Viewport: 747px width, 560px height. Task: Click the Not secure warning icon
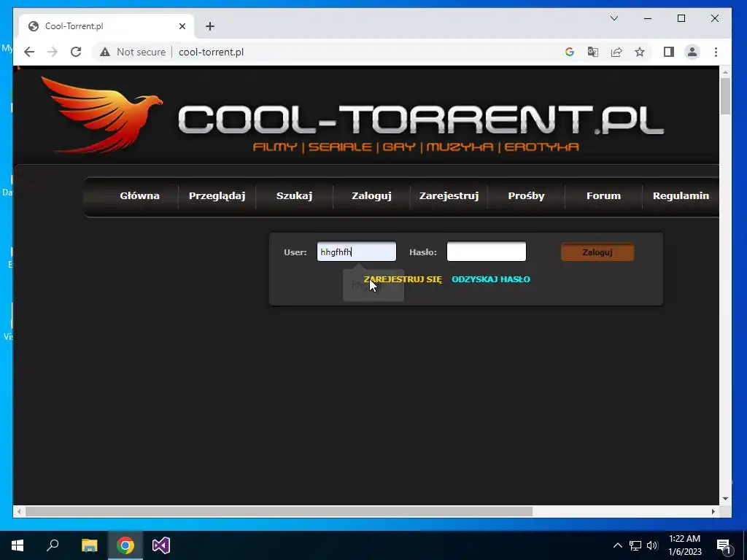(105, 52)
